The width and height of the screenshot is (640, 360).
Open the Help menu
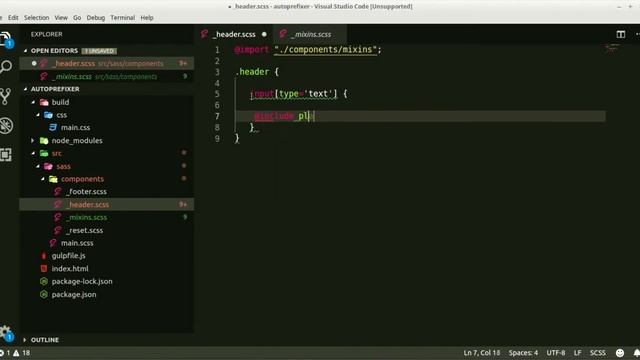point(147,18)
